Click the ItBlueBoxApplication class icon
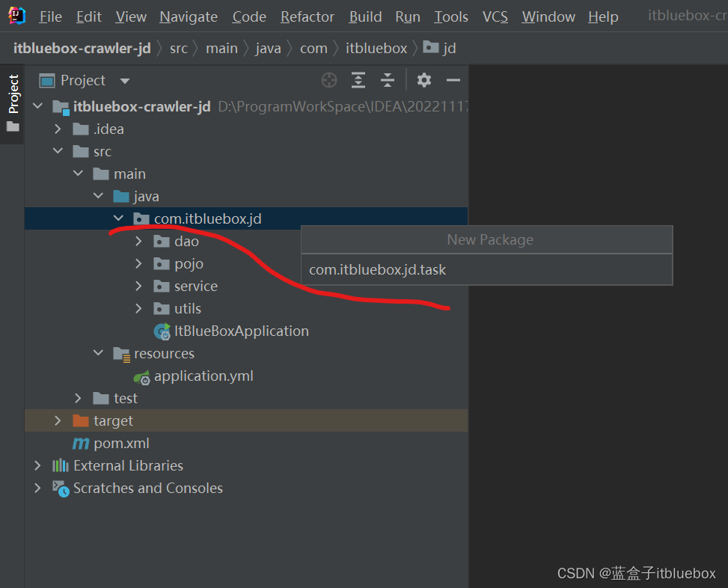The height and width of the screenshot is (588, 728). coord(162,331)
